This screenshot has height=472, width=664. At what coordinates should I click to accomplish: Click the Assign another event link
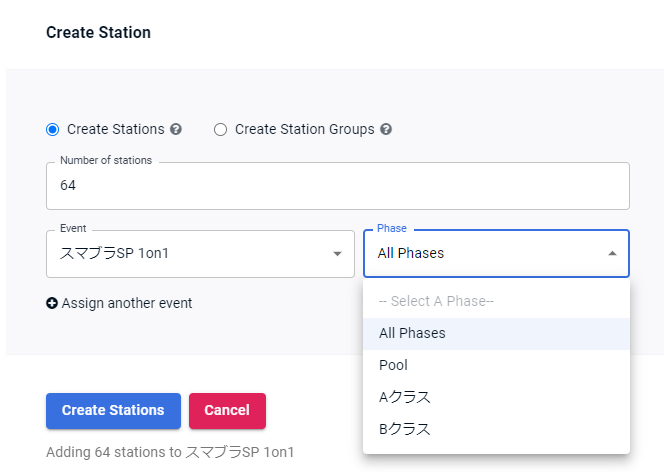point(127,303)
